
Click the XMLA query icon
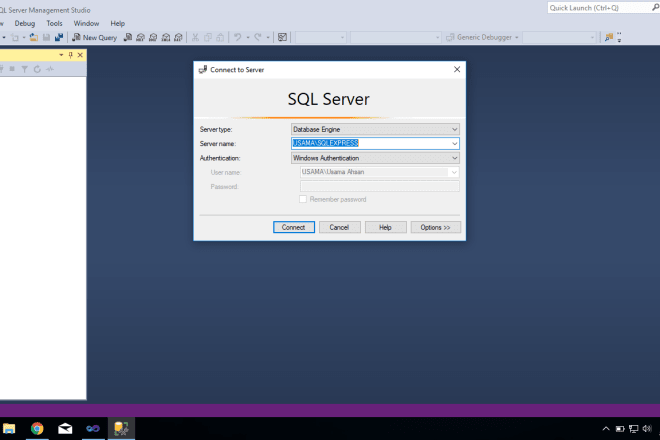point(166,37)
